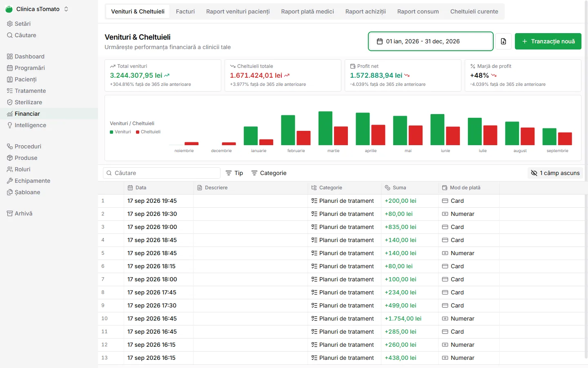Click the green tomato clinic logo
Image resolution: width=588 pixels, height=368 pixels.
tap(9, 9)
